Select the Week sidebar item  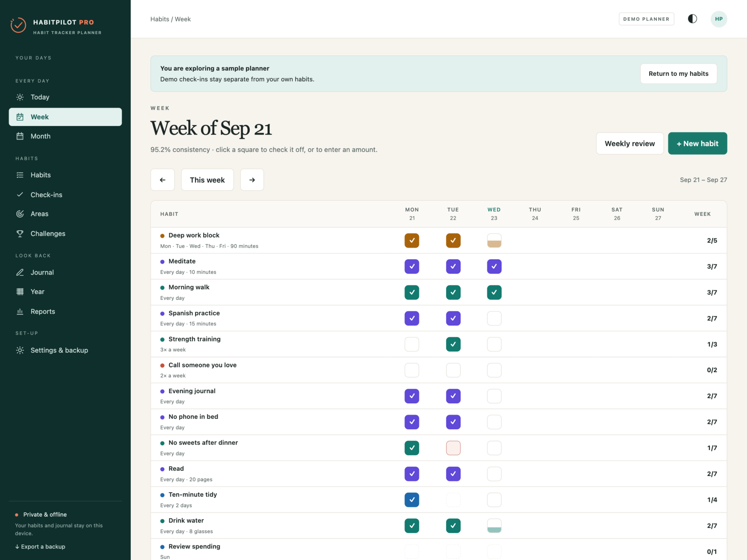65,117
